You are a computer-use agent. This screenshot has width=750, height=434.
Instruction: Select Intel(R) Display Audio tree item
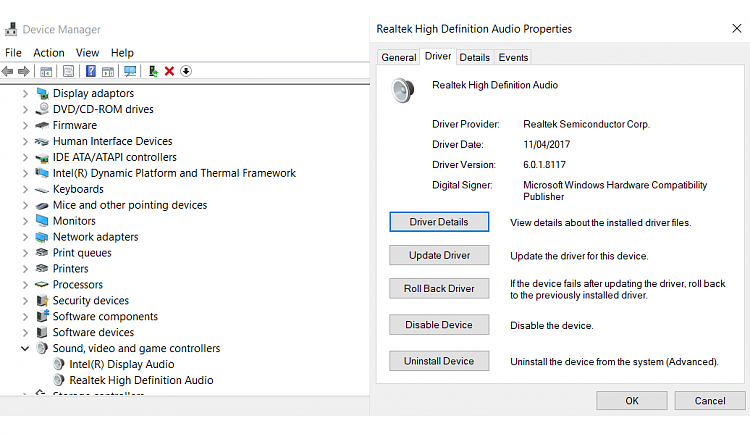tap(121, 365)
